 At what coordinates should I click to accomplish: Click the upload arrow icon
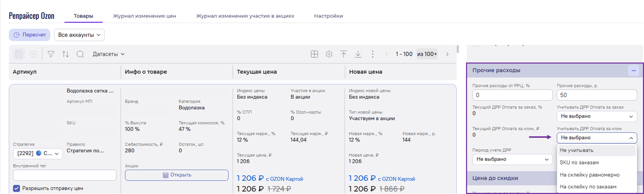(343, 54)
